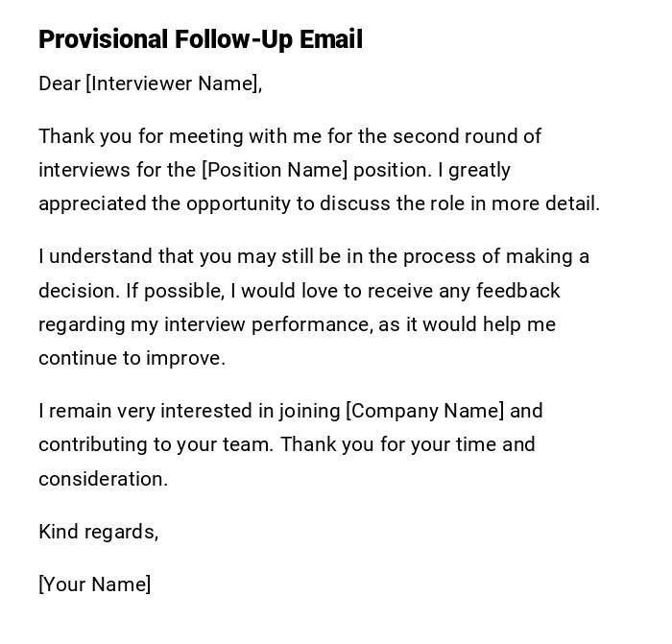This screenshot has width=672, height=644.
Task: Click the [Company Name] placeholder
Action: pyautogui.click(x=424, y=411)
